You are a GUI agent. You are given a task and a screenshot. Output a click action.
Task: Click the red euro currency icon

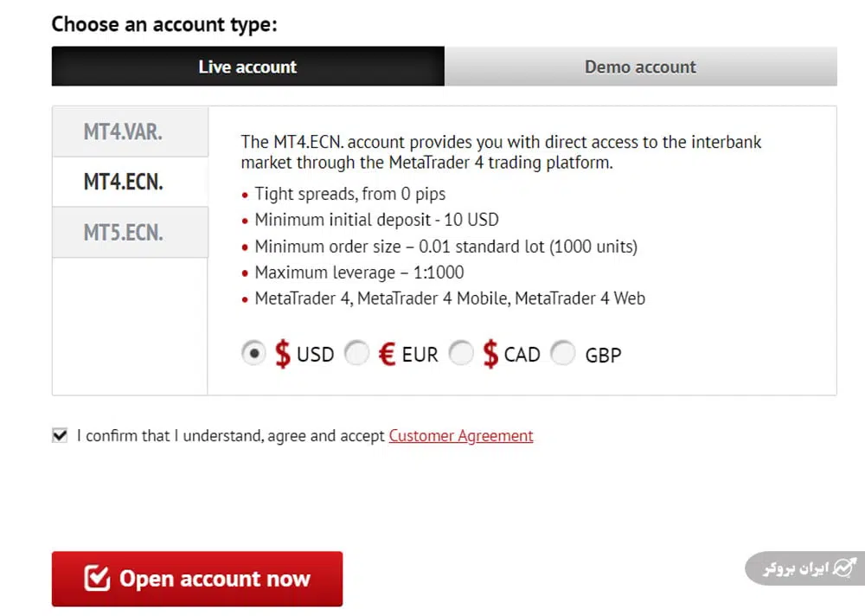click(x=388, y=354)
